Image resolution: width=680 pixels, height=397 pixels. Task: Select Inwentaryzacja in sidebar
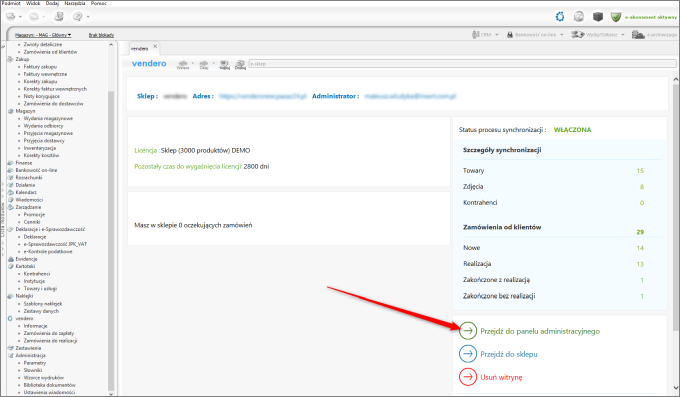coord(39,148)
